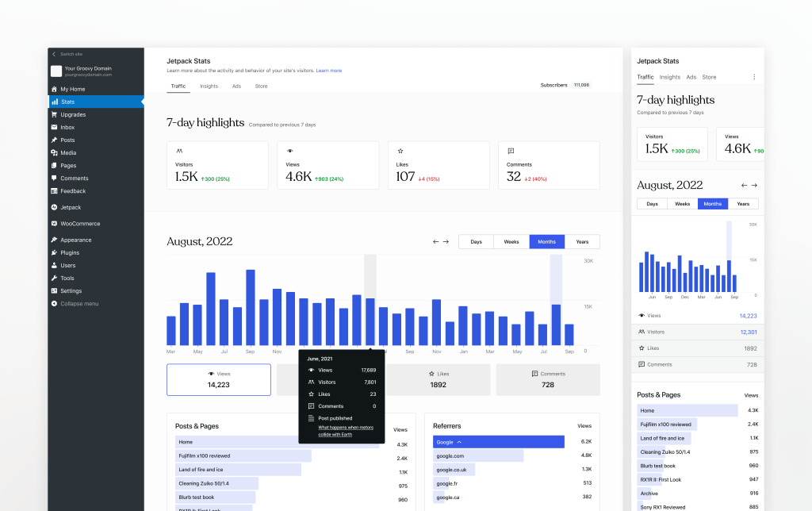Go to previous period with the left arrow
Image resolution: width=812 pixels, height=511 pixels.
coord(435,241)
